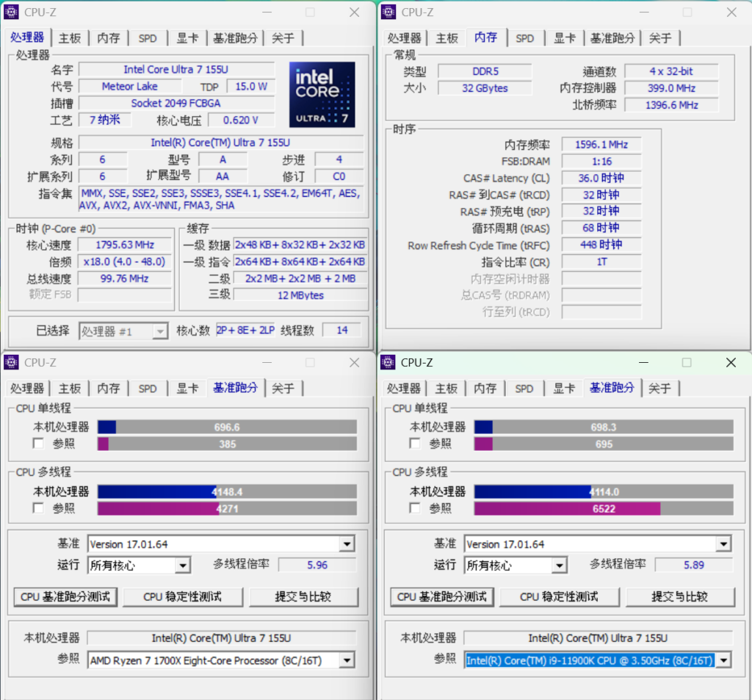Switch to 主板 tab in top-left window
The width and height of the screenshot is (752, 700).
coord(70,38)
